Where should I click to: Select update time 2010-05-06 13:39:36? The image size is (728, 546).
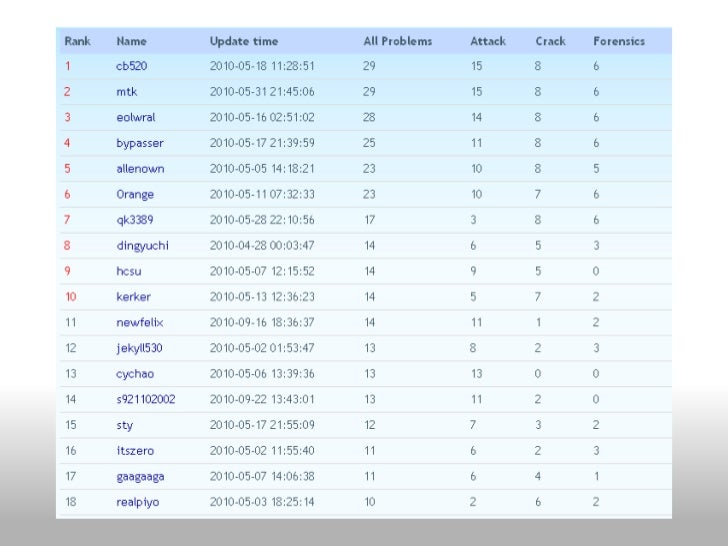point(262,374)
